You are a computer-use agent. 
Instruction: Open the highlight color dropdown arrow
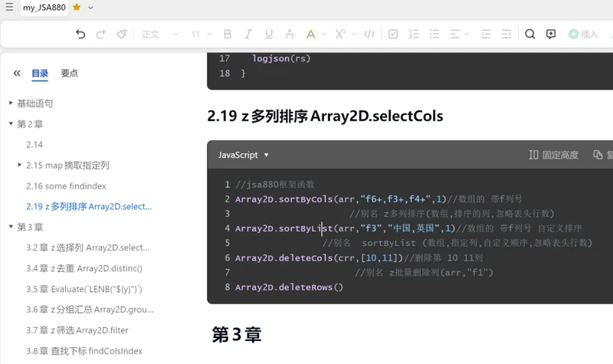click(324, 34)
